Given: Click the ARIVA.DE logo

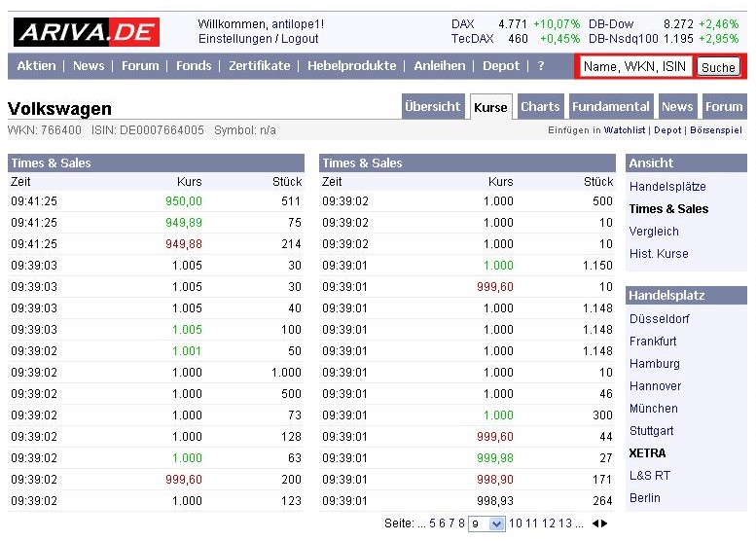Looking at the screenshot, I should pos(87,32).
